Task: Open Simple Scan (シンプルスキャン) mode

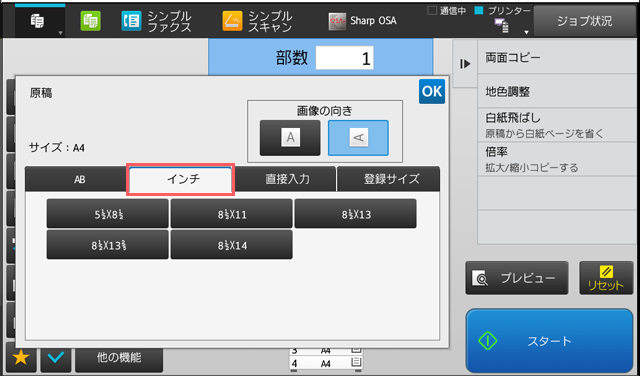Action: click(258, 21)
